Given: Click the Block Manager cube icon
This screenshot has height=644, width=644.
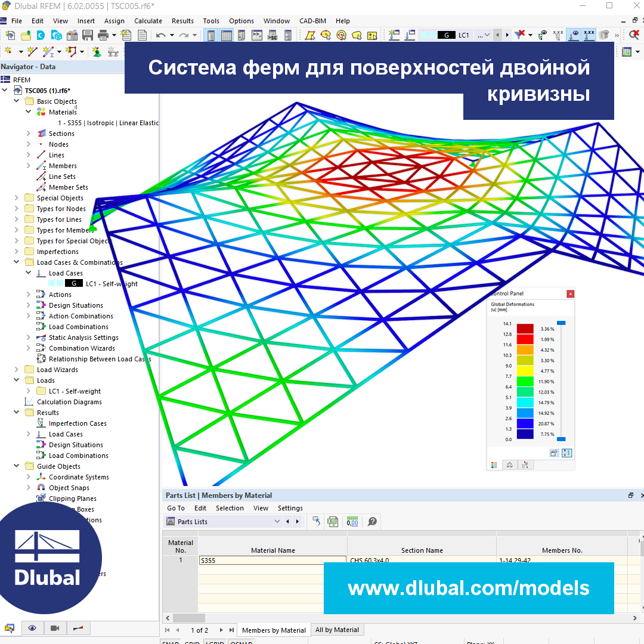Looking at the screenshot, I should pyautogui.click(x=56, y=35).
